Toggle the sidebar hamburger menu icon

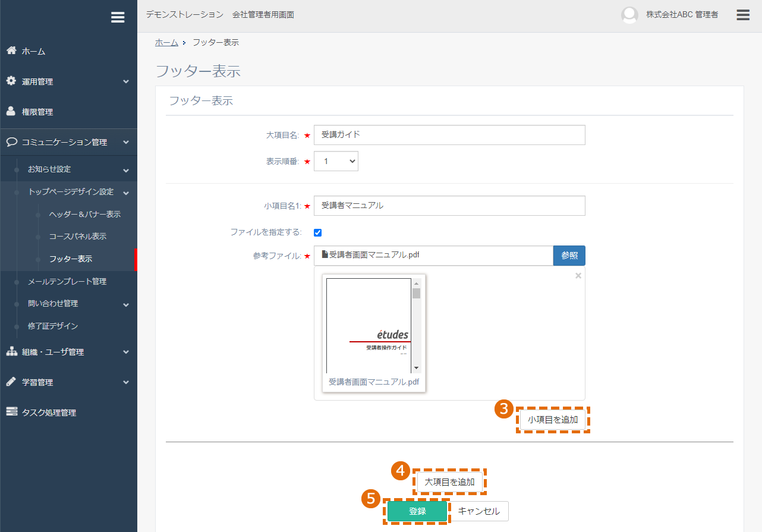[x=118, y=17]
